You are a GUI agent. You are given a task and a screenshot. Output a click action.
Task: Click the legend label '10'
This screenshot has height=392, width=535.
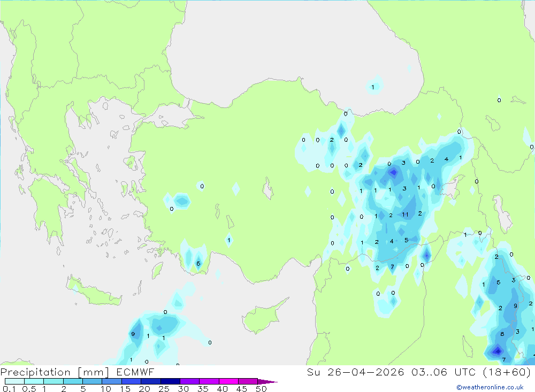click(x=106, y=389)
